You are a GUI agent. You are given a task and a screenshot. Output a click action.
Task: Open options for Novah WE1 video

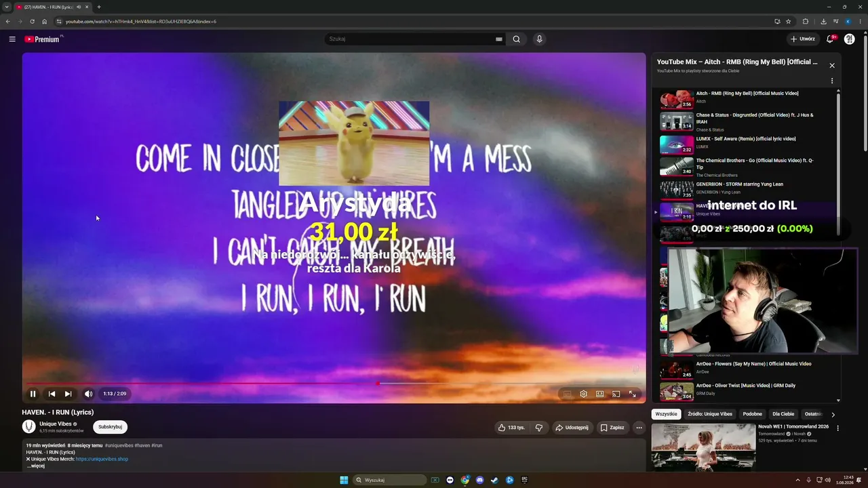pos(837,428)
